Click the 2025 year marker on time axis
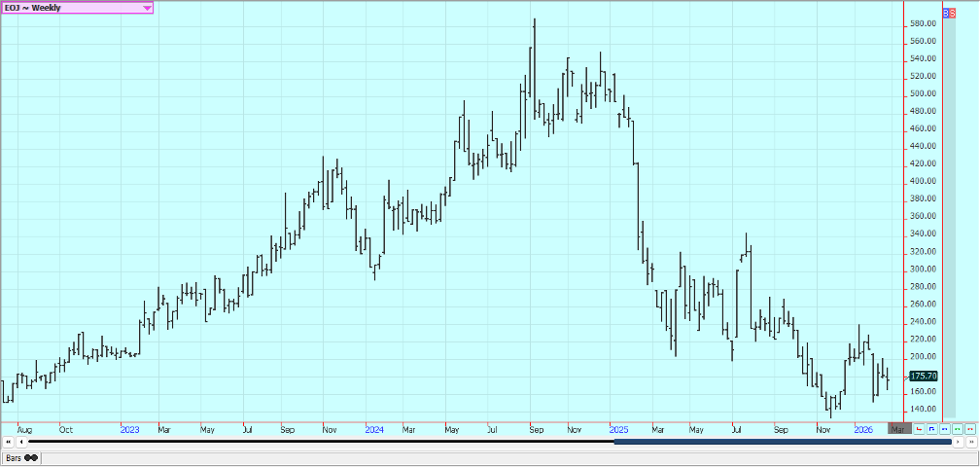Viewport: 980px width, 467px height. 618,429
